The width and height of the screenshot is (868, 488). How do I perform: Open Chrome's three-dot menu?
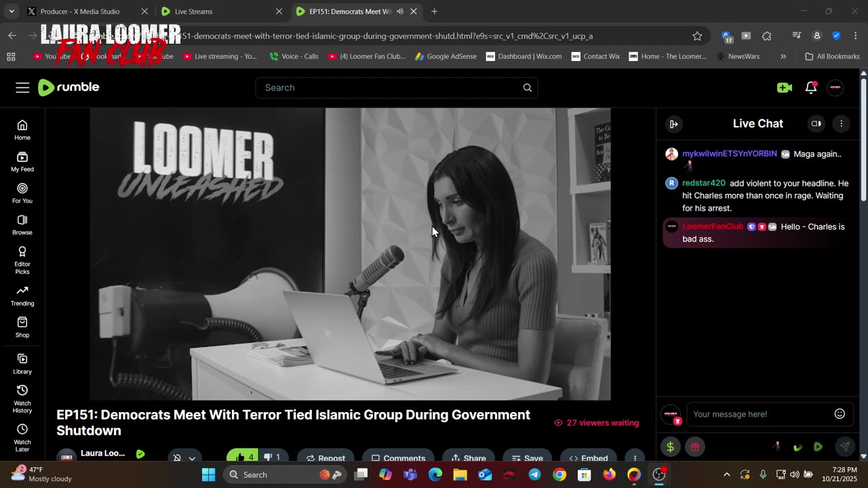pyautogui.click(x=854, y=36)
